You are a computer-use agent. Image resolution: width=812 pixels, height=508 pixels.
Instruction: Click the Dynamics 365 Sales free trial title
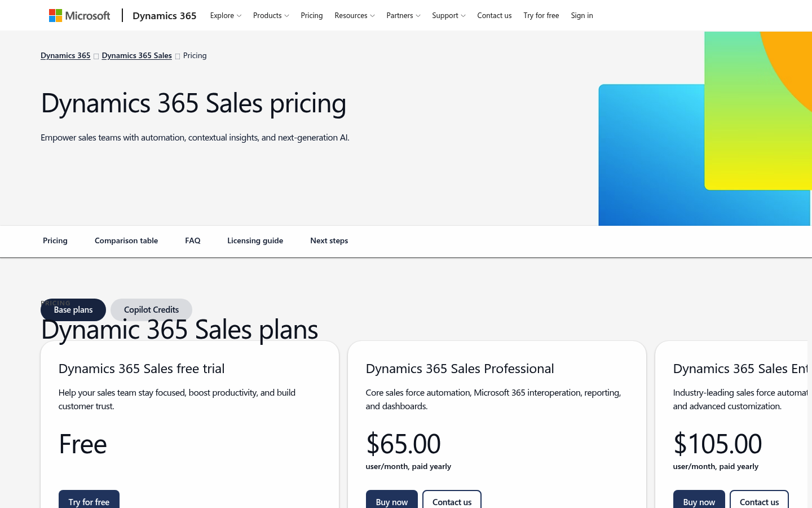pyautogui.click(x=142, y=369)
